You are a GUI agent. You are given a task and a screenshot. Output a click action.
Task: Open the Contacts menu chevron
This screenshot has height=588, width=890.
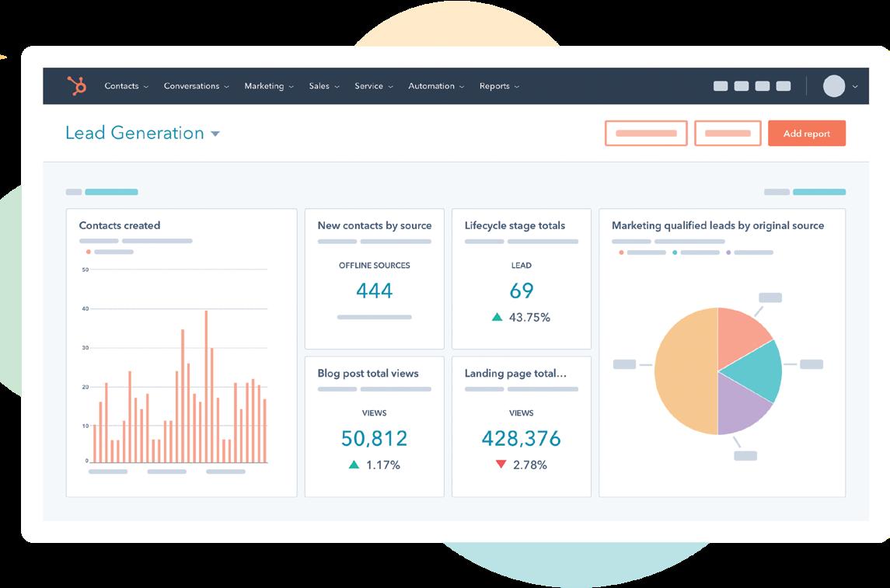pos(146,87)
